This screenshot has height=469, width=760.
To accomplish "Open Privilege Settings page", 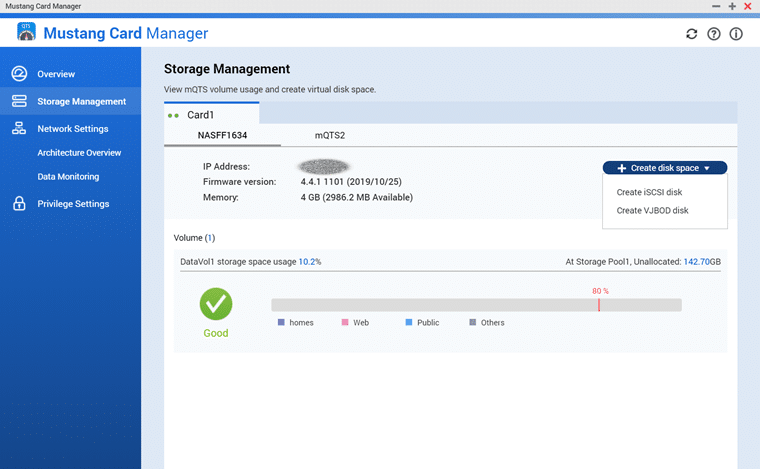I will (x=73, y=204).
